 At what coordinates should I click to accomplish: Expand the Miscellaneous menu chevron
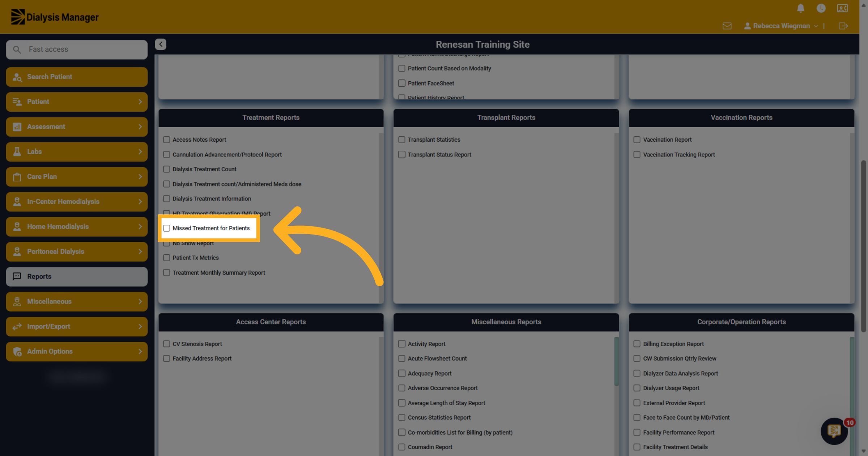click(x=140, y=301)
